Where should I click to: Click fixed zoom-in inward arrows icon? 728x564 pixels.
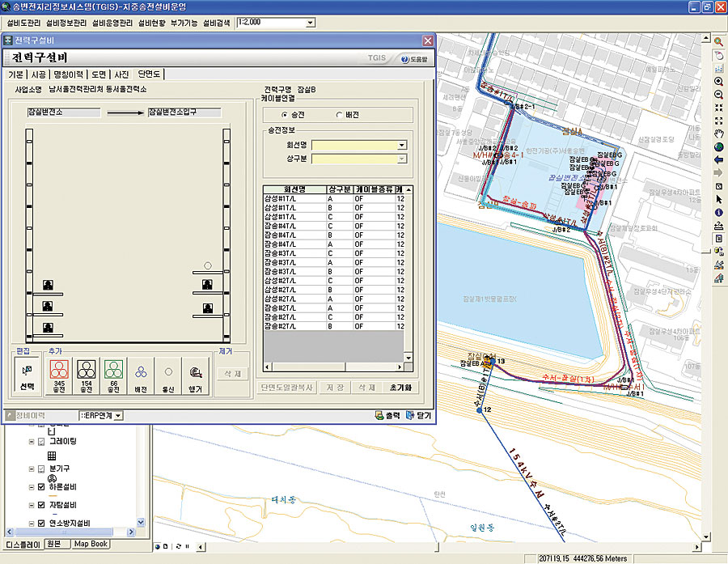pos(719,108)
